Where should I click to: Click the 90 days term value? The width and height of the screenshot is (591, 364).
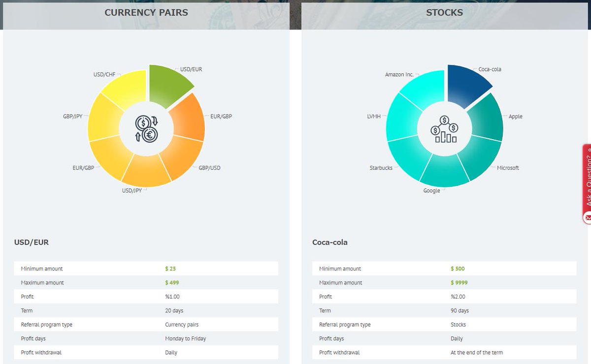(x=460, y=311)
